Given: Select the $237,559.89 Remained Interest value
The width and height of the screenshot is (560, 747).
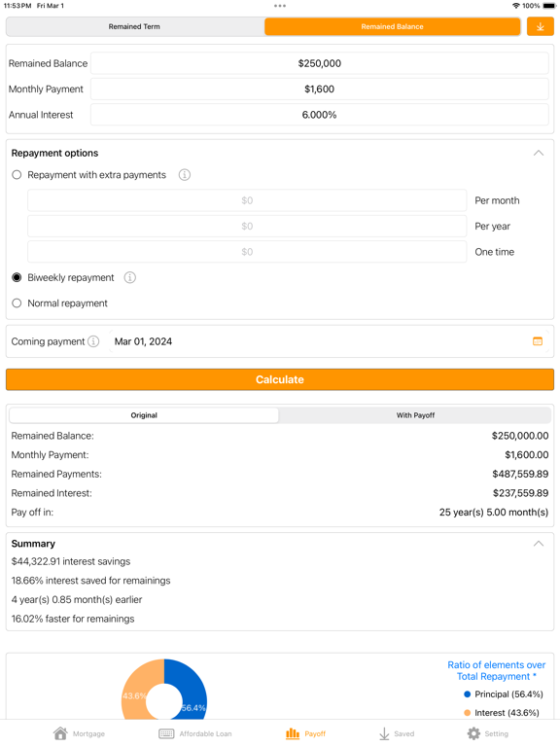Looking at the screenshot, I should (x=520, y=493).
